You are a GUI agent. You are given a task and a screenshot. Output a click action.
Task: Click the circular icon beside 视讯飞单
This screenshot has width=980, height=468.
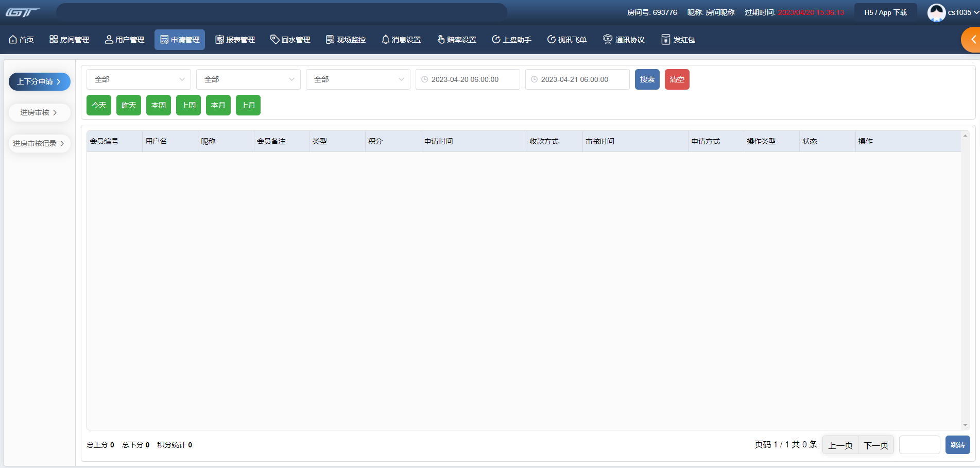point(551,39)
